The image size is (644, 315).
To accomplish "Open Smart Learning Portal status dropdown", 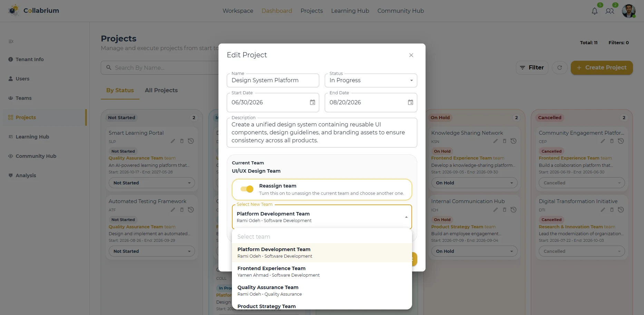I will tap(152, 183).
